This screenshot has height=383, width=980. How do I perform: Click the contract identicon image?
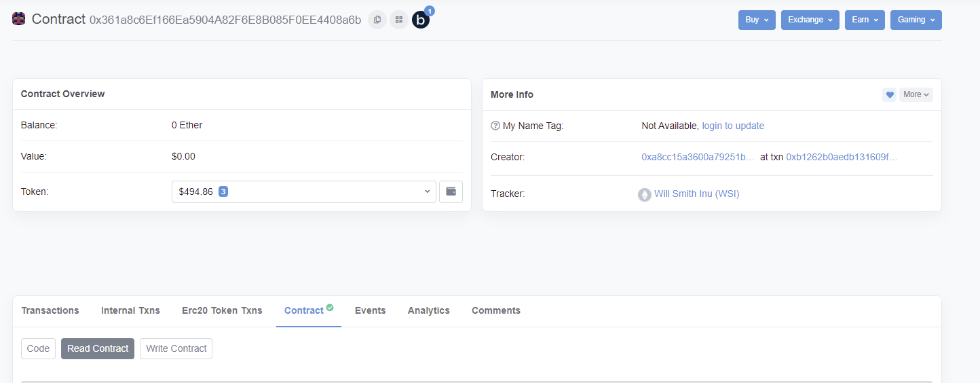19,19
